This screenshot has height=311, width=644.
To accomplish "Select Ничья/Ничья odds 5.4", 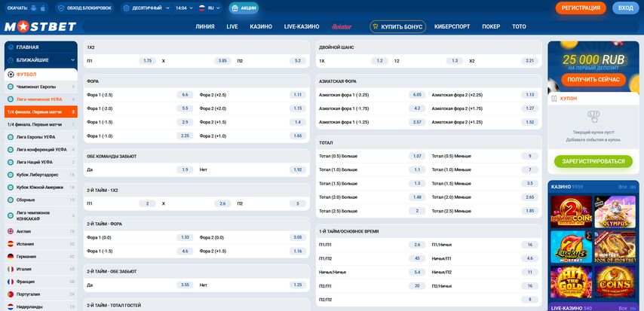I will pos(417,272).
